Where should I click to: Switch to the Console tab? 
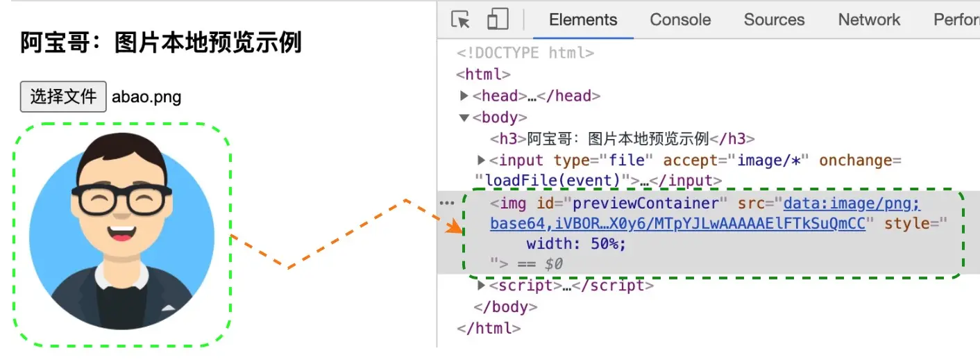coord(680,19)
